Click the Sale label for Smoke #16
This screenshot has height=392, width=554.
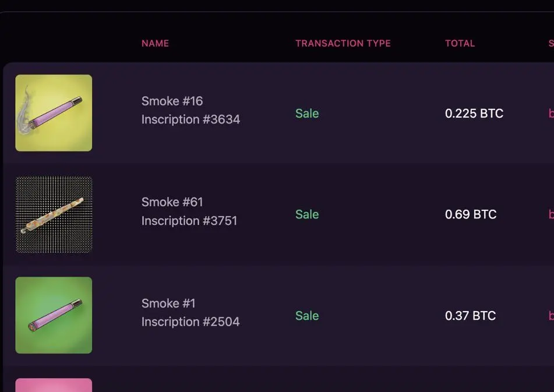307,114
